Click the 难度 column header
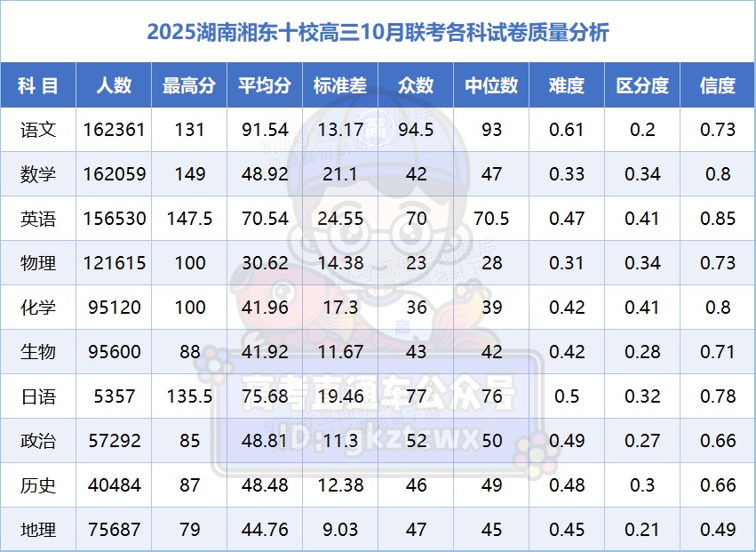Image resolution: width=756 pixels, height=552 pixels. tap(567, 85)
